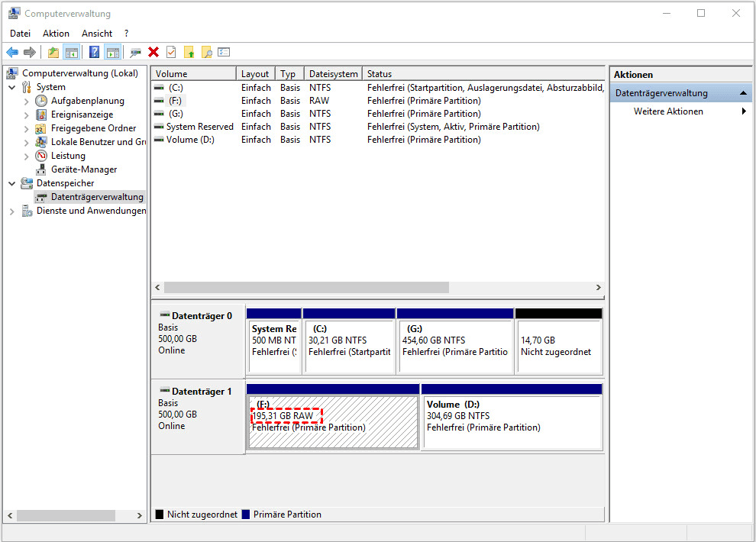The width and height of the screenshot is (756, 542).
Task: Click the properties checkmark page icon
Action: click(x=171, y=52)
